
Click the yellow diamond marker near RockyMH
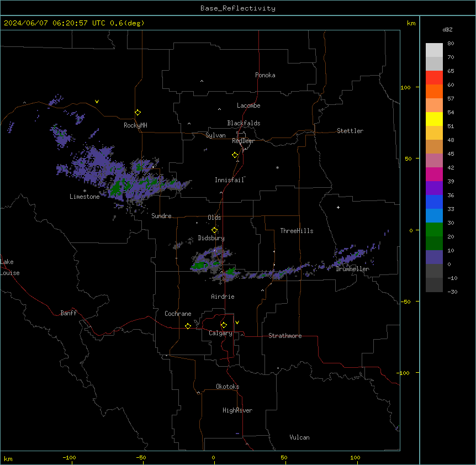coord(137,113)
